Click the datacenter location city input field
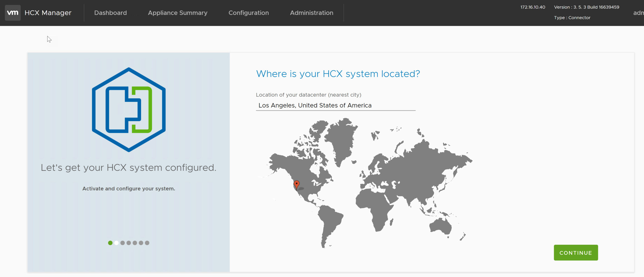Screen dimensions: 644x277 click(335, 105)
